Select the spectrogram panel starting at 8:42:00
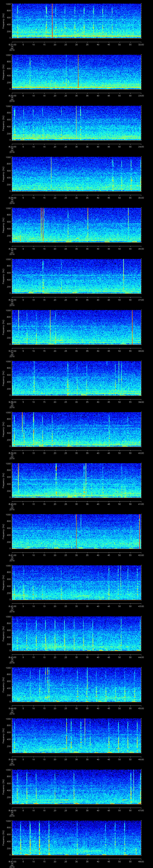 click(76, 583)
